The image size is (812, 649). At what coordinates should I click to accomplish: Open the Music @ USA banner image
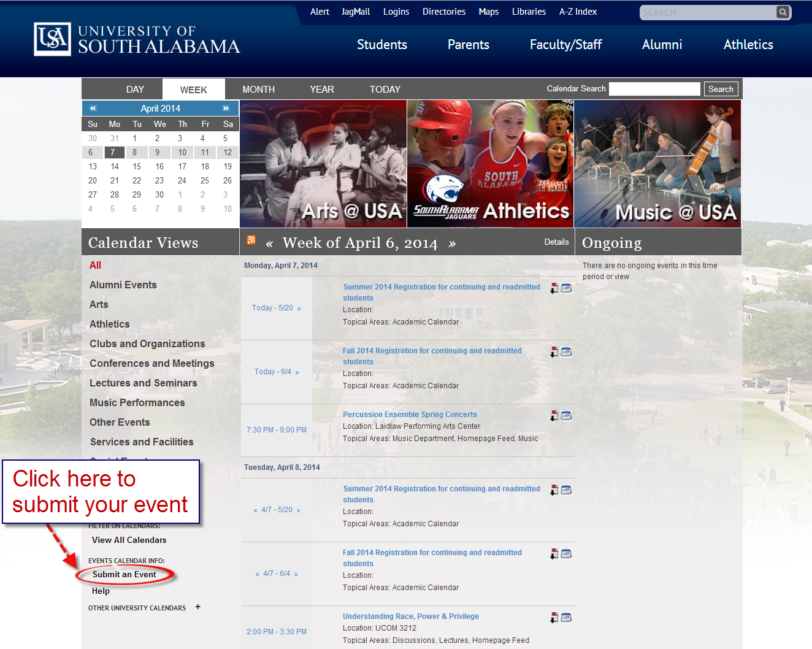[657, 164]
